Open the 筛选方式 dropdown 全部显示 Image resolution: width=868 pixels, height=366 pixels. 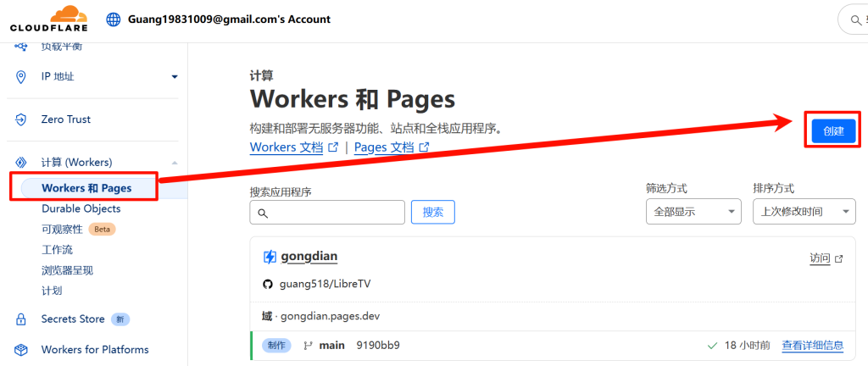point(693,212)
